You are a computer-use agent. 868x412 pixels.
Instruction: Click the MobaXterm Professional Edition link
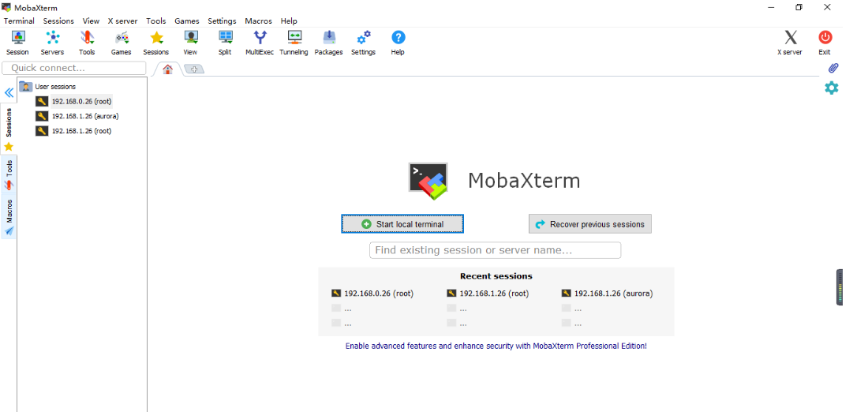(x=496, y=346)
